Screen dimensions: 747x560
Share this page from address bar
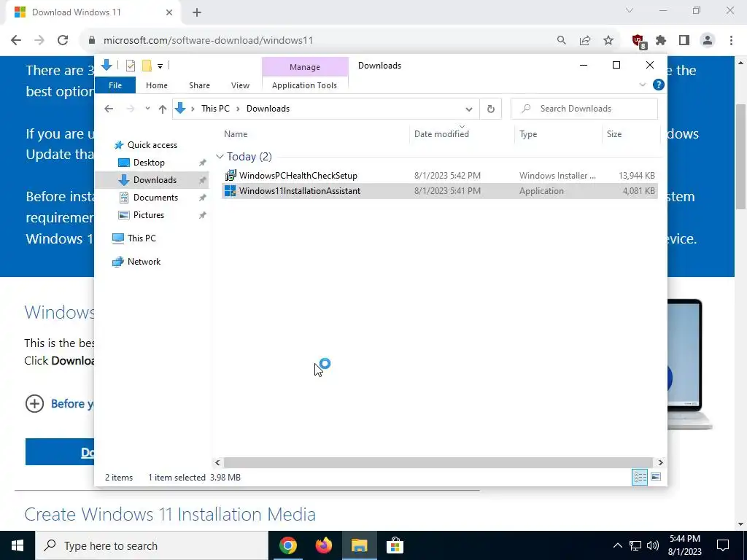point(585,41)
